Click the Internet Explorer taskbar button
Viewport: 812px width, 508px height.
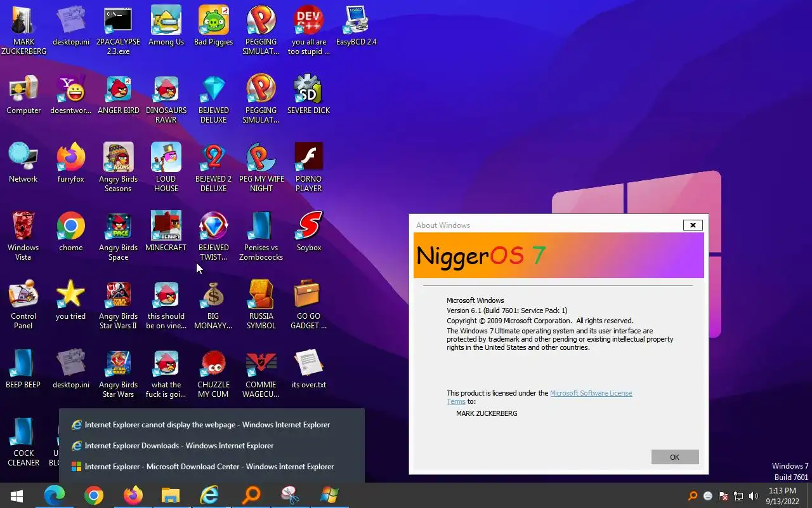pyautogui.click(x=209, y=495)
